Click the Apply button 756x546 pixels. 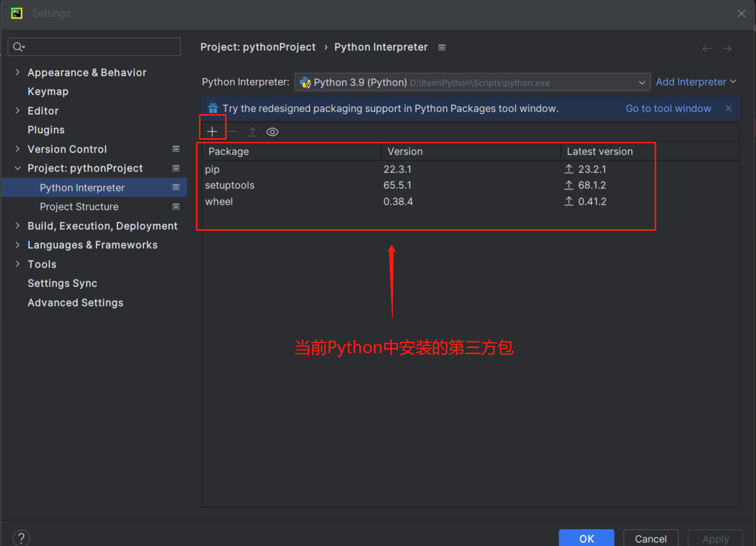click(x=715, y=538)
